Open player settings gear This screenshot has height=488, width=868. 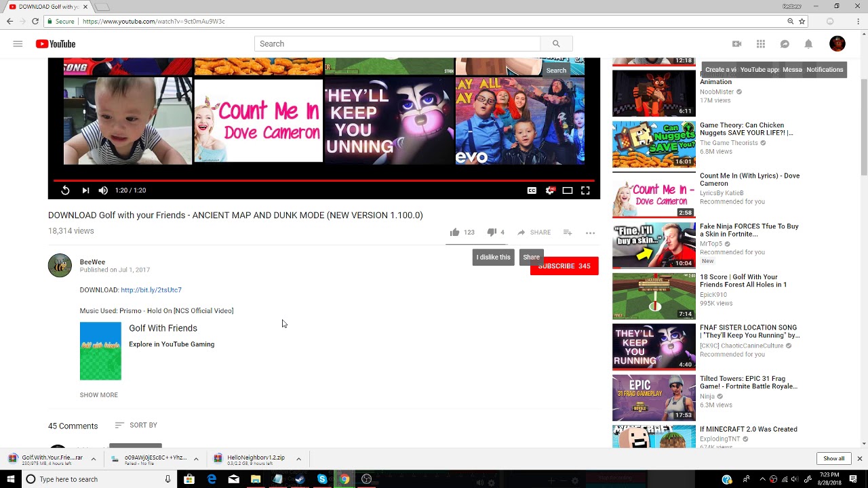550,190
